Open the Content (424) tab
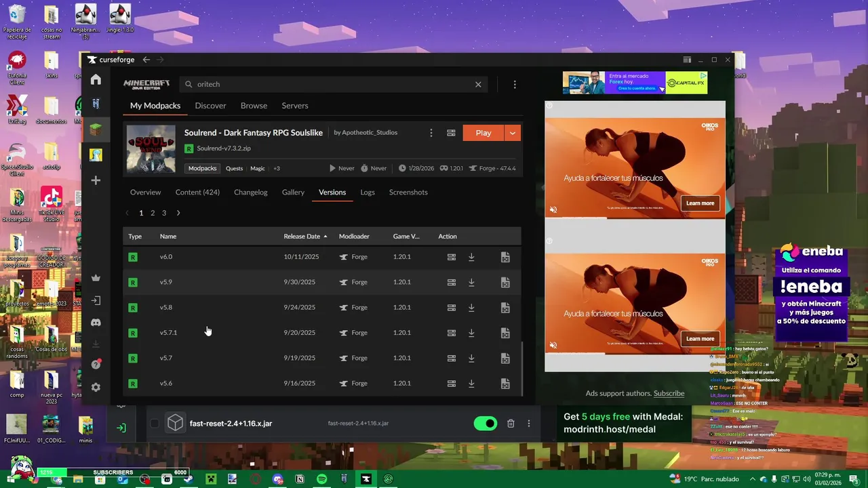 pos(197,192)
